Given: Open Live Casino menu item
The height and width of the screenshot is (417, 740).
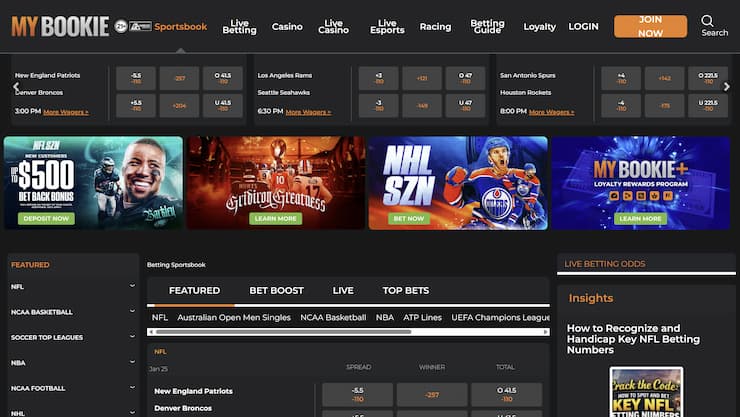Looking at the screenshot, I should point(333,26).
